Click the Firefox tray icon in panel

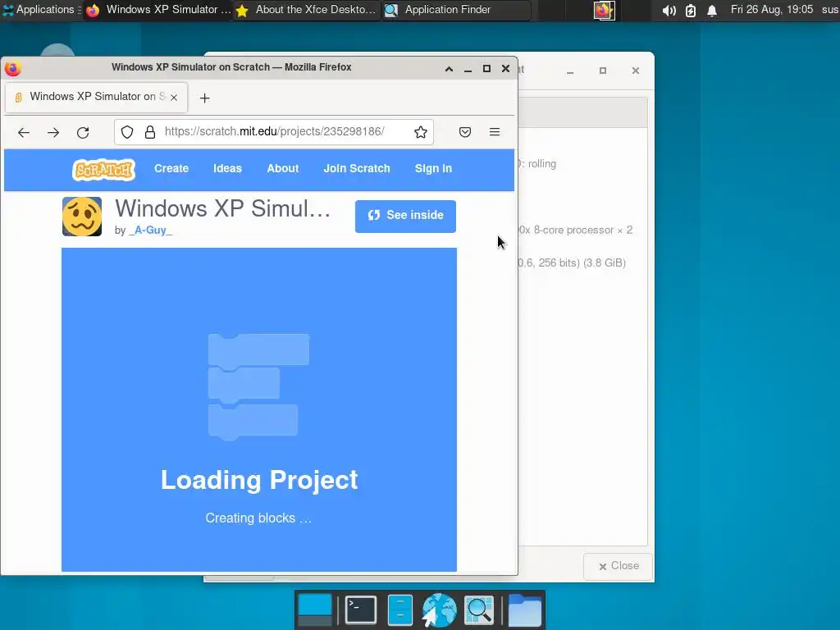(x=604, y=10)
